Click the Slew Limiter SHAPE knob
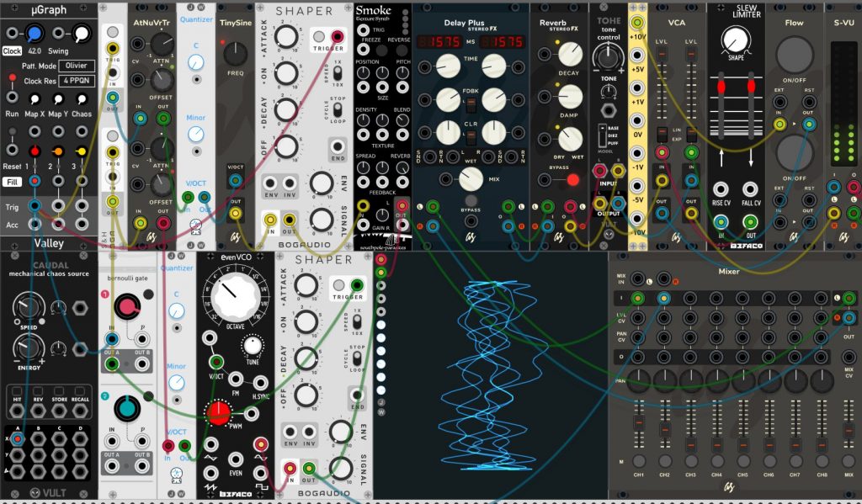The width and height of the screenshot is (862, 504). (x=736, y=40)
